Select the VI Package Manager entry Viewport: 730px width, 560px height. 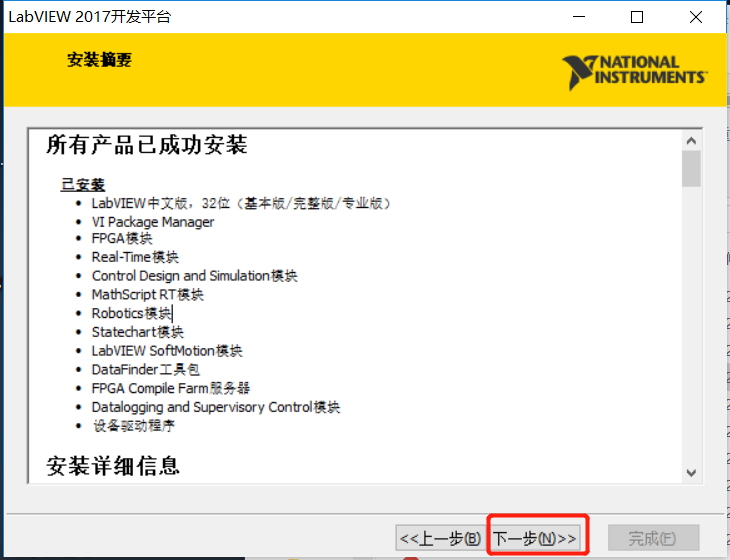153,222
